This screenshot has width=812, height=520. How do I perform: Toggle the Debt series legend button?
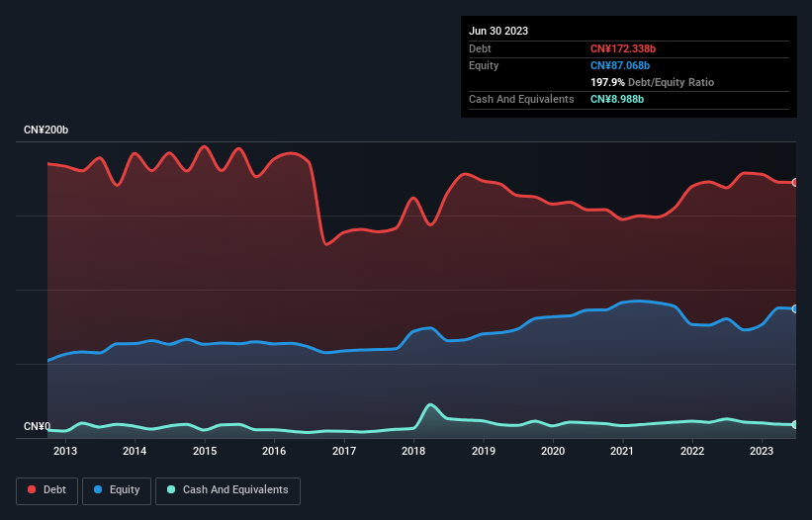click(47, 490)
